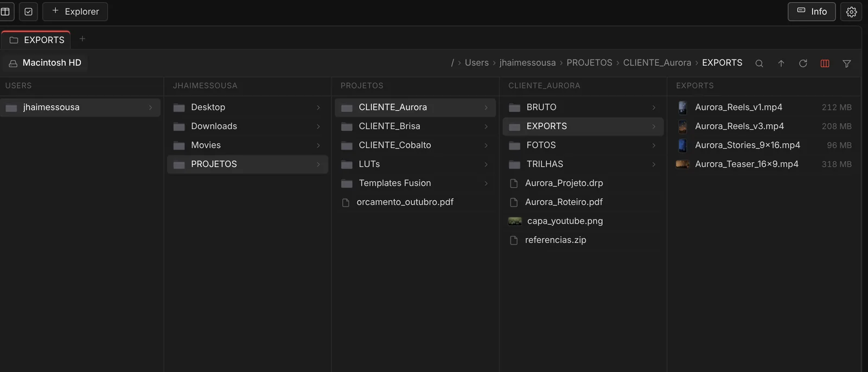Open the CLIENTE_Cobalto folder
868x372 pixels.
tap(415, 145)
